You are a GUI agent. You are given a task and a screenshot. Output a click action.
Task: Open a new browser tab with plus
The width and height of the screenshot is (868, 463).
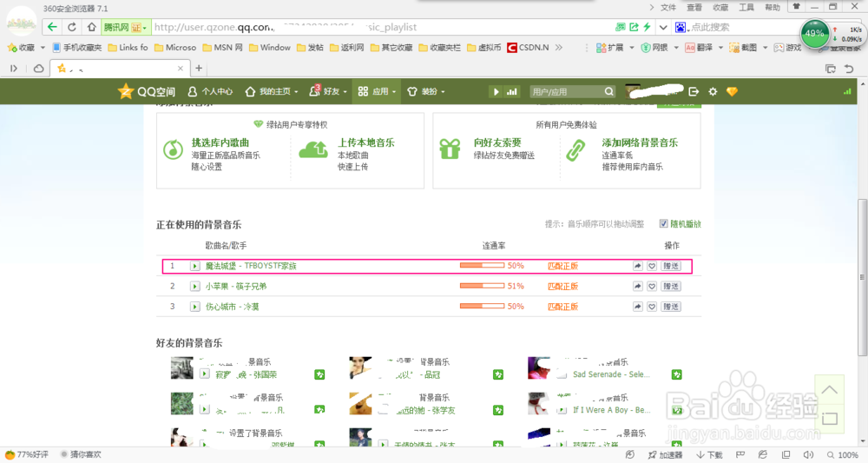pos(199,68)
